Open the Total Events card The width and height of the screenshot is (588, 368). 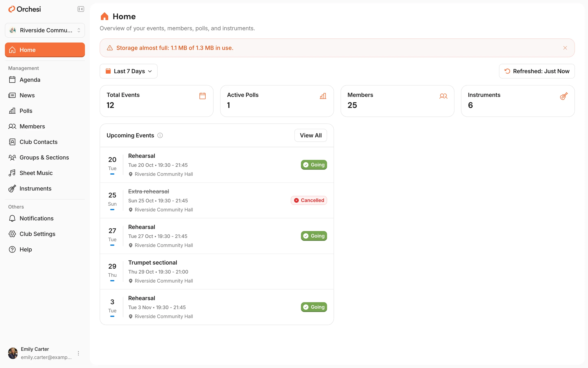156,101
